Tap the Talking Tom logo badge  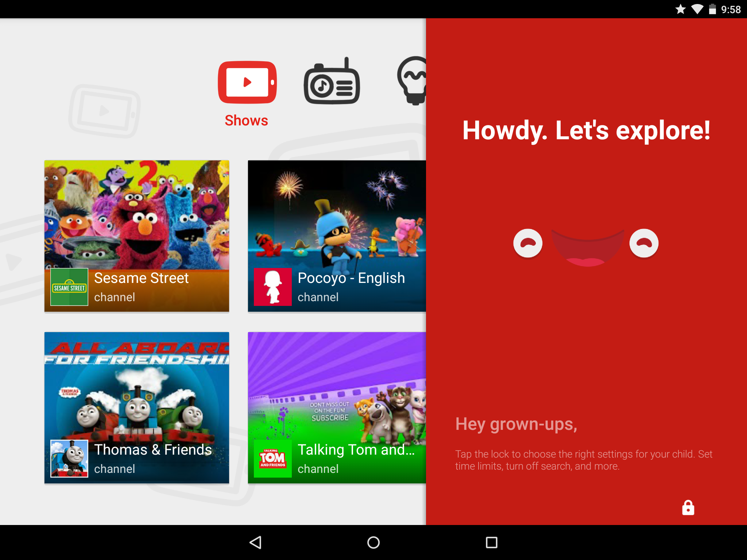coord(272,458)
